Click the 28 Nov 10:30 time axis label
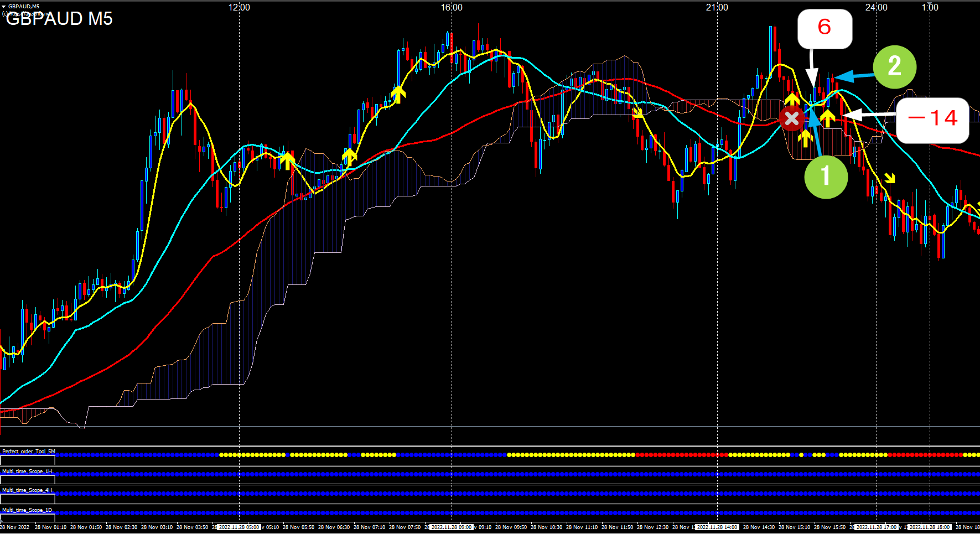The image size is (980, 534). point(547,527)
